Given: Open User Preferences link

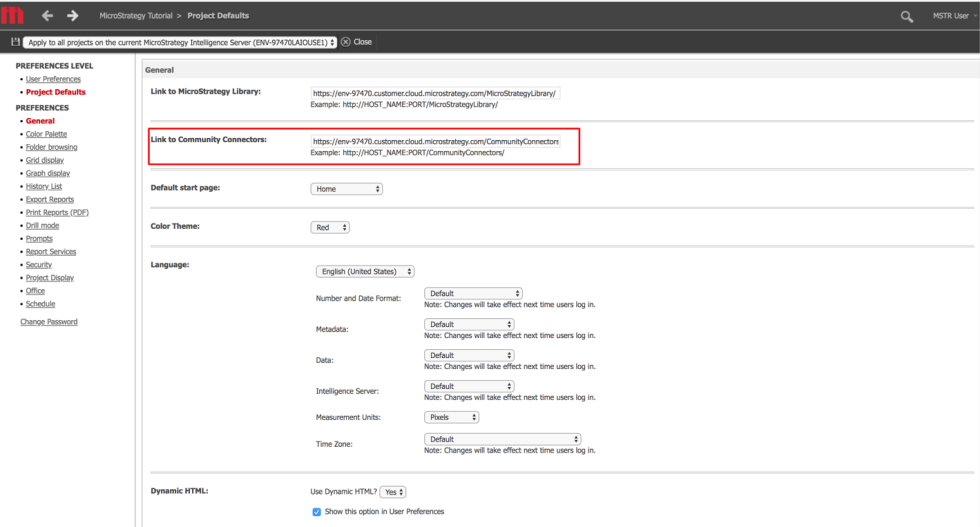Looking at the screenshot, I should 53,79.
